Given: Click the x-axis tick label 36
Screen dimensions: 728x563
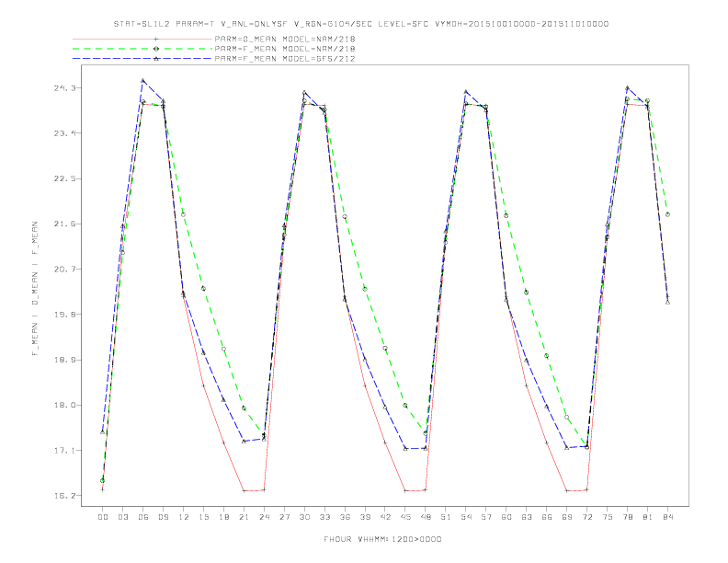Looking at the screenshot, I should coord(345,517).
